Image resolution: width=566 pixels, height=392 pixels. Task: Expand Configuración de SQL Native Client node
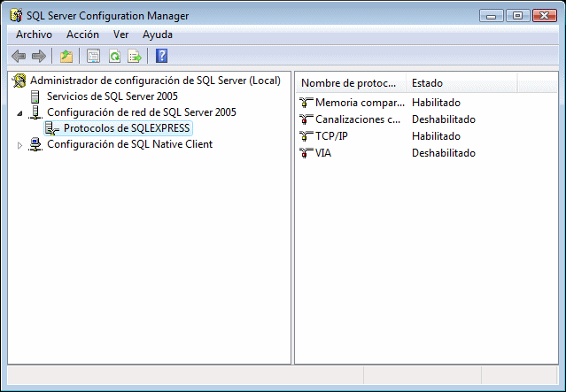click(x=19, y=145)
